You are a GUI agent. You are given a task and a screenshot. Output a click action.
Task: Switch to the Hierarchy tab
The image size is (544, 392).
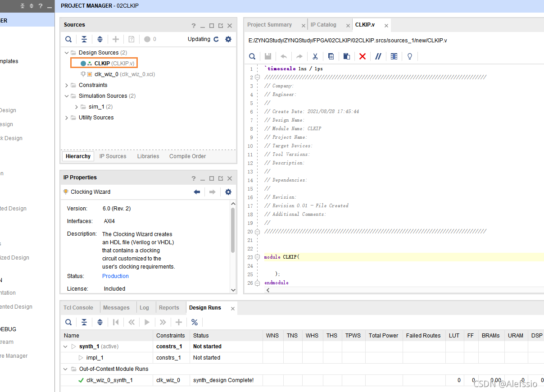point(78,156)
